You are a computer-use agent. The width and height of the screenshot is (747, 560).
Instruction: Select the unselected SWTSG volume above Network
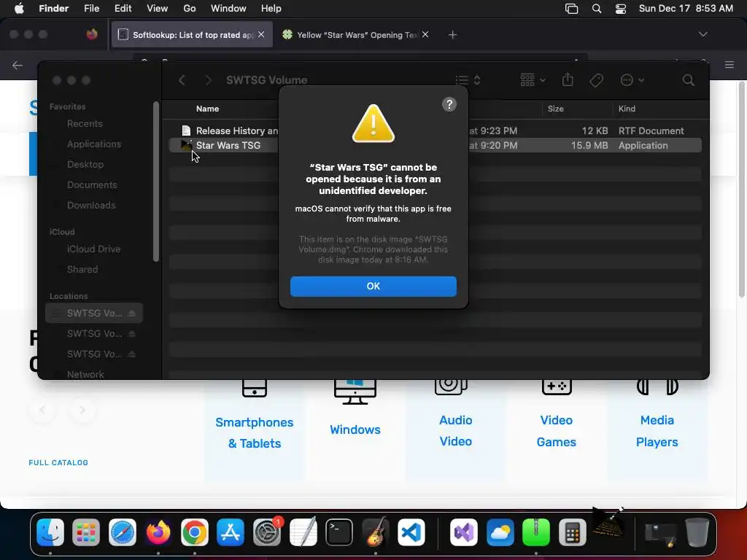click(94, 354)
